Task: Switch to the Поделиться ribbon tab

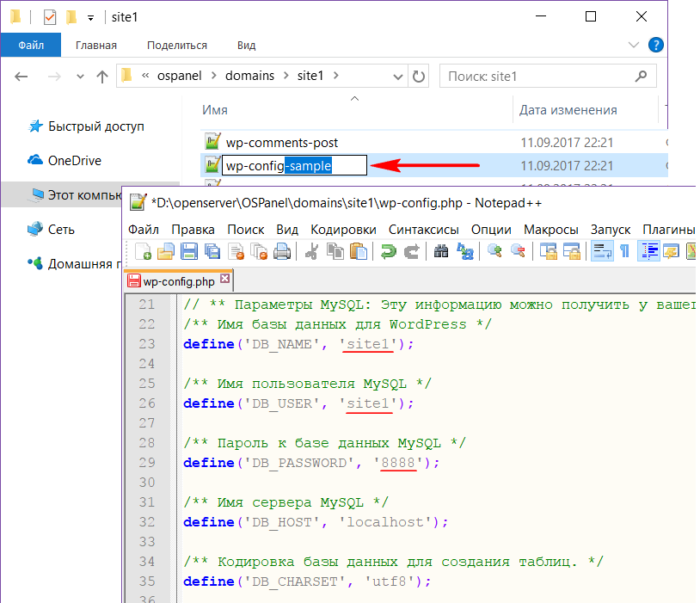Action: coord(177,45)
